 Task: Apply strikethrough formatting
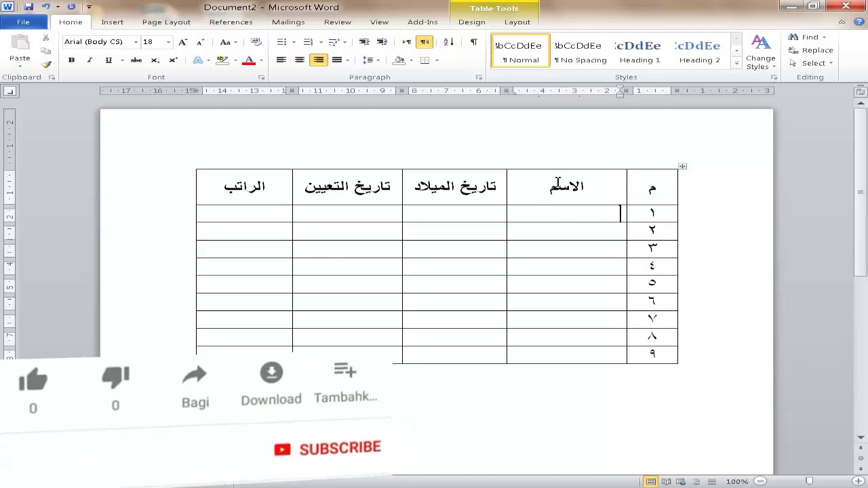[136, 60]
